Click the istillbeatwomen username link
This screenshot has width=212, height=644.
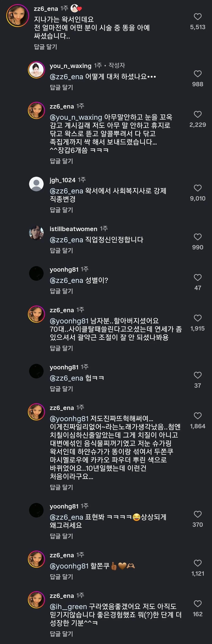pyautogui.click(x=73, y=229)
